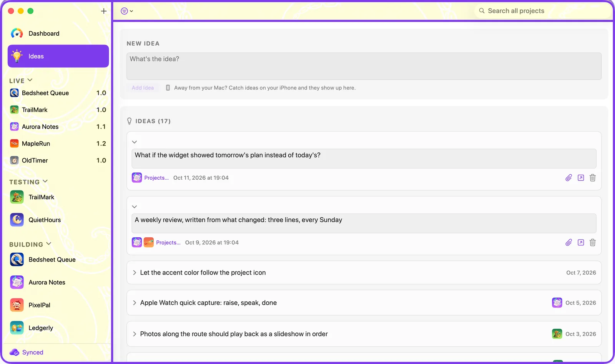The image size is (615, 364).
Task: Open Aurora Notes in Building section
Action: click(x=58, y=282)
